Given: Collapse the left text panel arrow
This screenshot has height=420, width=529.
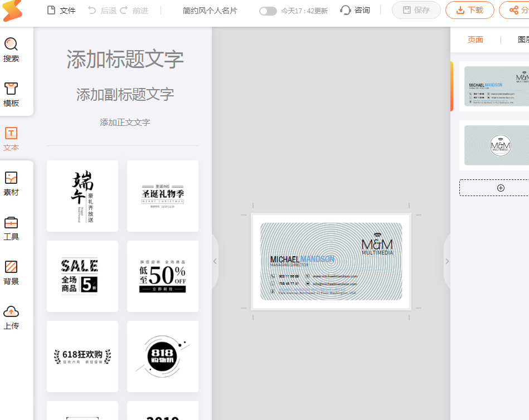Looking at the screenshot, I should point(215,261).
